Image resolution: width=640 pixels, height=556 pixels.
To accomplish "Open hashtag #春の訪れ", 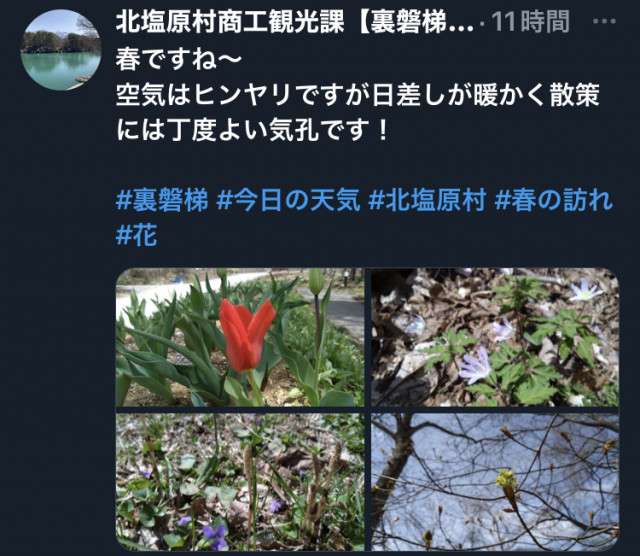I will point(553,200).
